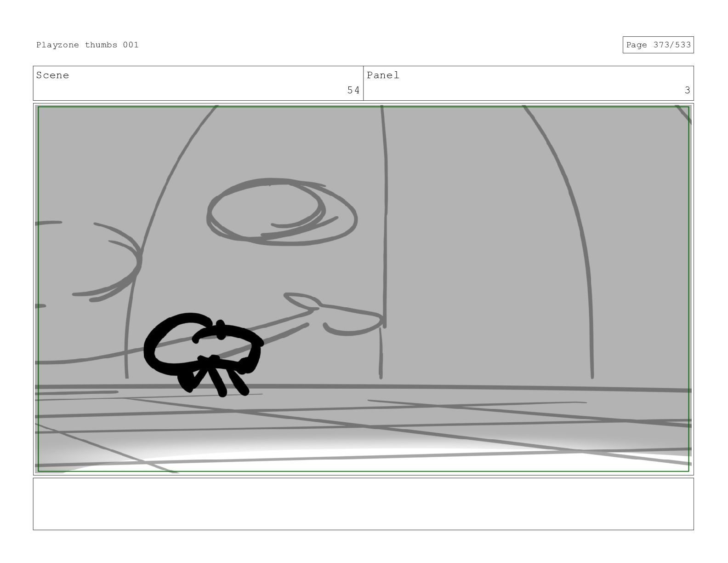Click the 'Panel' label in the header
Image resolution: width=728 pixels, height=563 pixels.
[x=383, y=75]
